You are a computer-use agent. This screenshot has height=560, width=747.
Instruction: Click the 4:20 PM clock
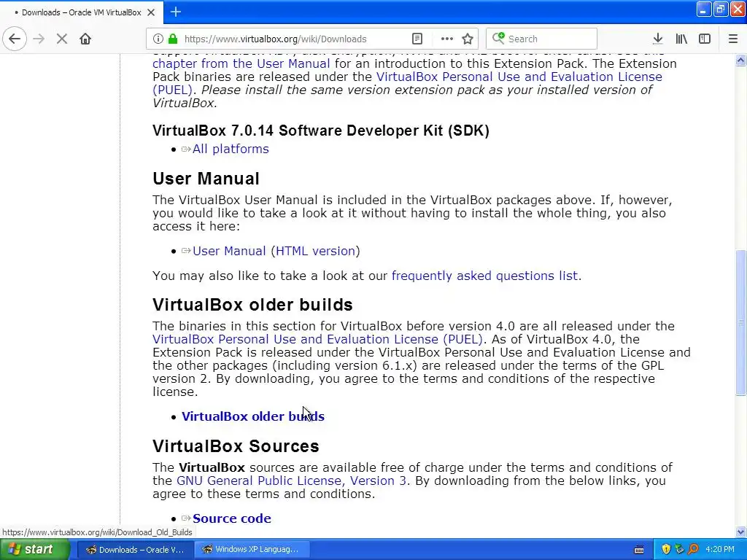tap(720, 550)
